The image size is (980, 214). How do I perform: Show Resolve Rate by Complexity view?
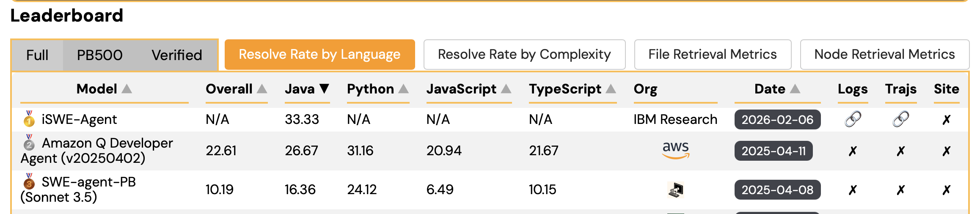[x=524, y=55]
